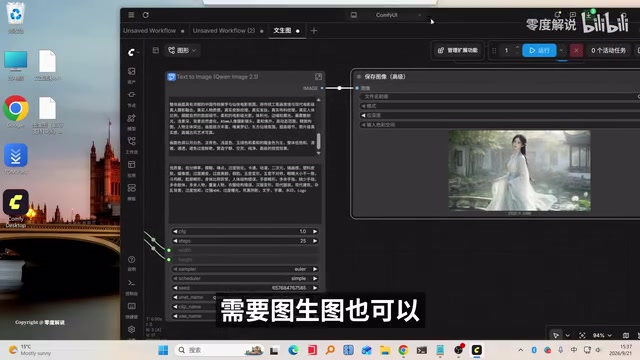640x360 pixels.
Task: Click the Text to Image node icon
Action: [171, 77]
